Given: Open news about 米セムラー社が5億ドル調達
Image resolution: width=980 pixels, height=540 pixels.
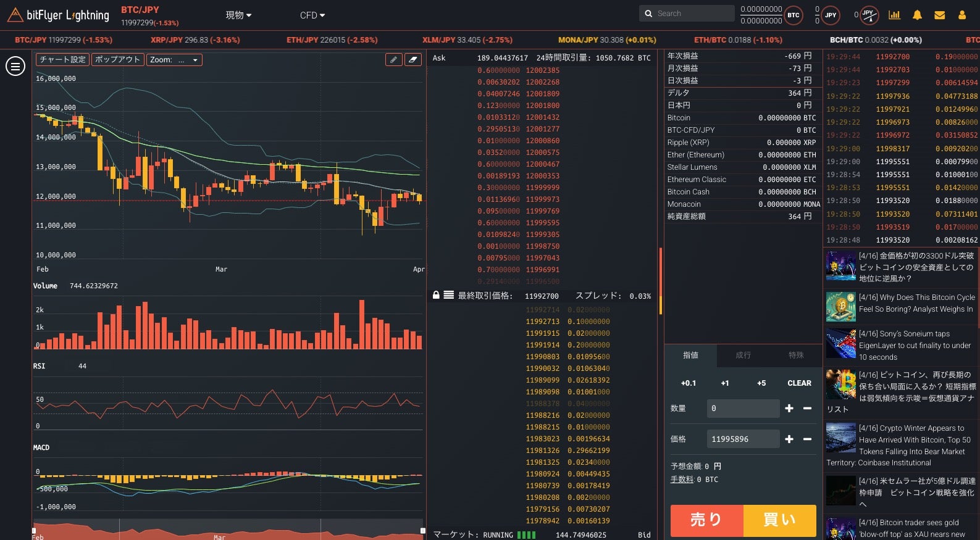Looking at the screenshot, I should coord(902,492).
